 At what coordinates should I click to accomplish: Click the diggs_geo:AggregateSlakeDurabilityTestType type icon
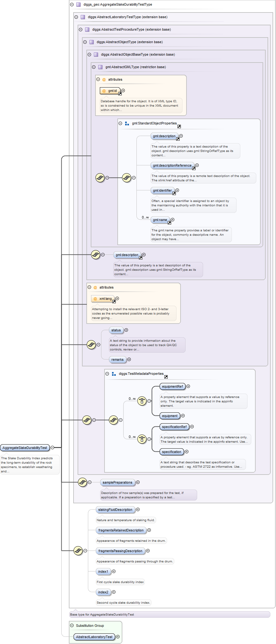click(x=79, y=5)
